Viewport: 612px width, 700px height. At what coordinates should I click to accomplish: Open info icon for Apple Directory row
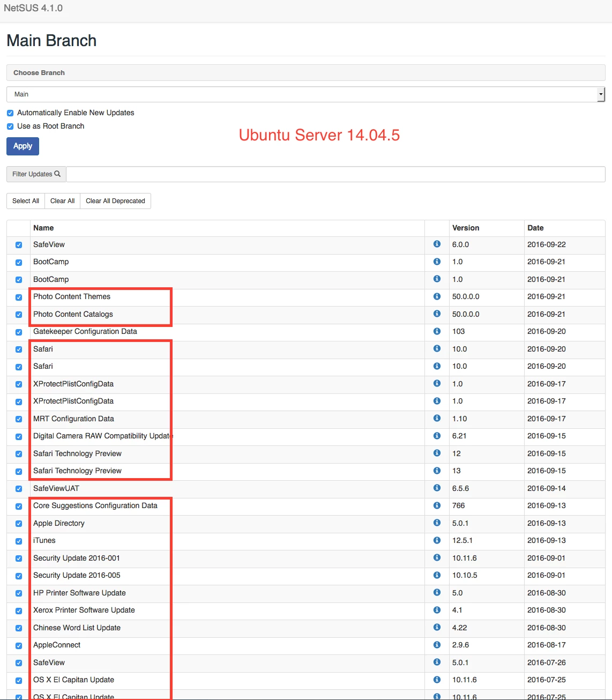[437, 523]
